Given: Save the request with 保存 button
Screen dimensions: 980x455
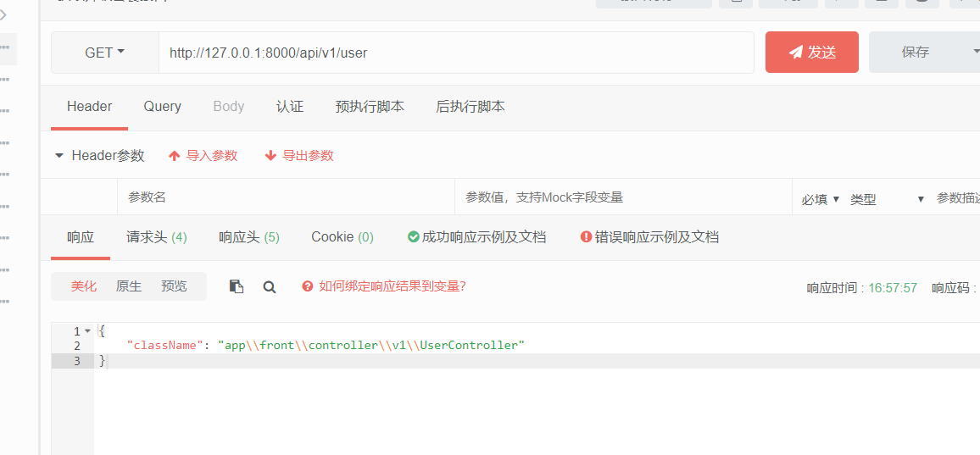Looking at the screenshot, I should click(916, 53).
